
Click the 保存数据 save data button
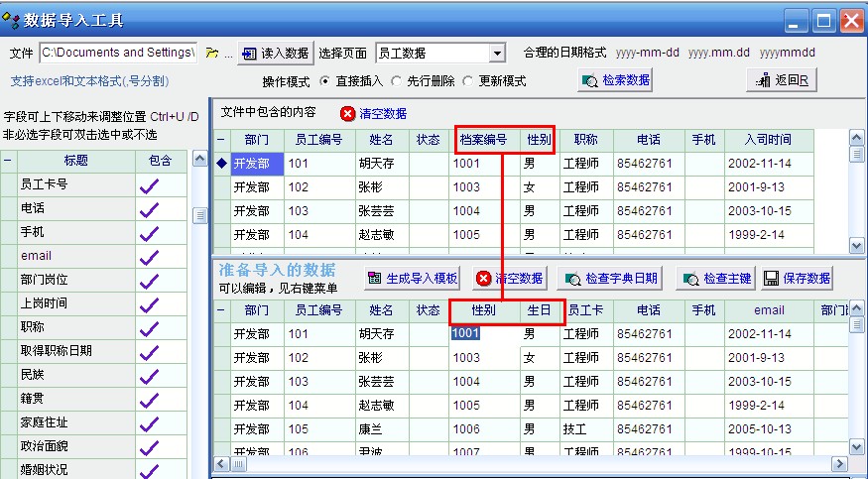click(797, 279)
